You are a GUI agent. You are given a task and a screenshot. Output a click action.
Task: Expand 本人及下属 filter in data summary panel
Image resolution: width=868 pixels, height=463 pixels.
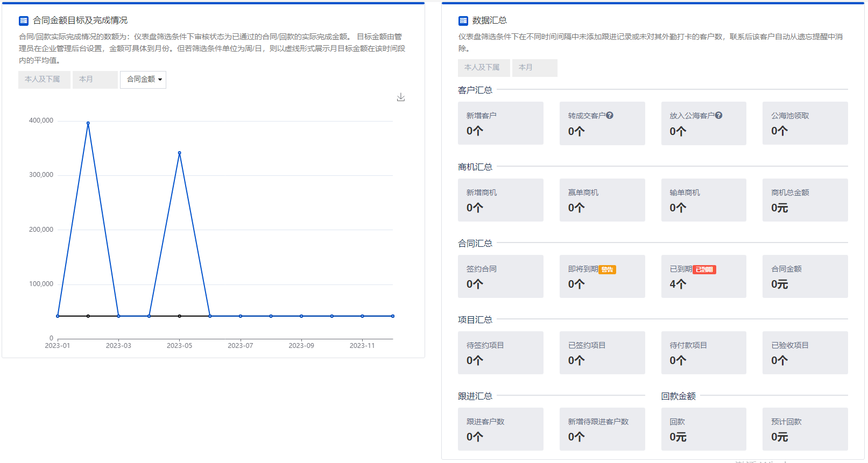[483, 68]
